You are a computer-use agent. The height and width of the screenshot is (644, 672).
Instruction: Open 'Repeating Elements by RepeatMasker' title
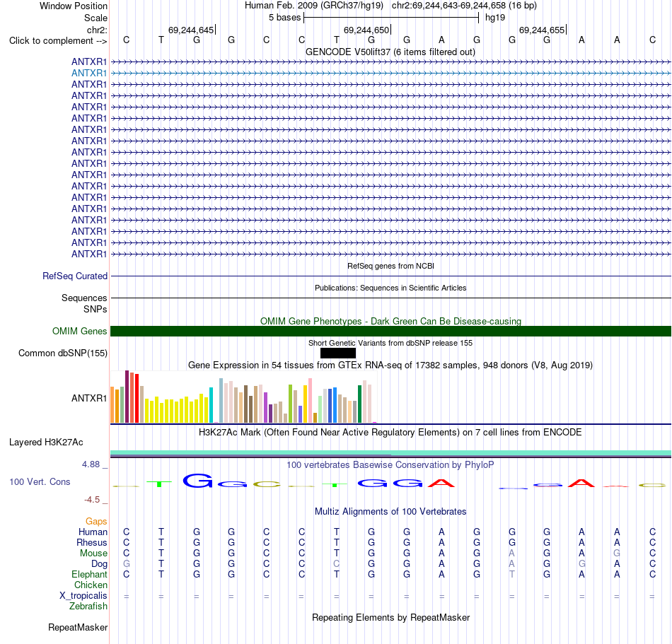390,617
